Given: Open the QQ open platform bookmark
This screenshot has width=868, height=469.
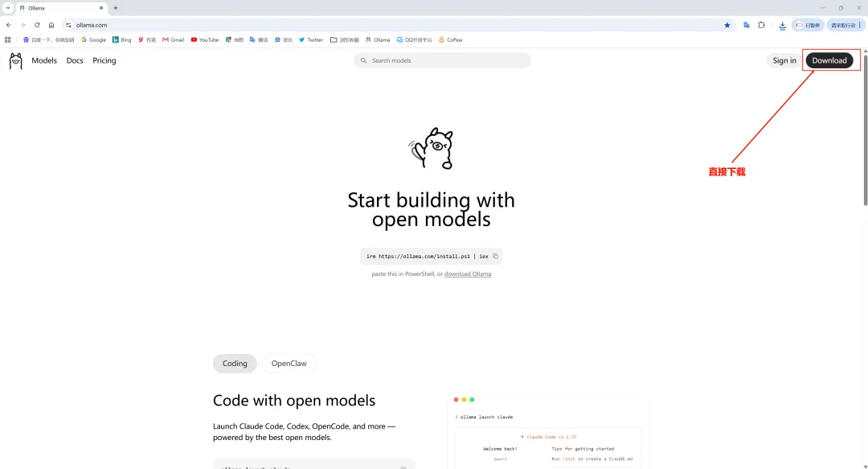Looking at the screenshot, I should click(x=414, y=40).
